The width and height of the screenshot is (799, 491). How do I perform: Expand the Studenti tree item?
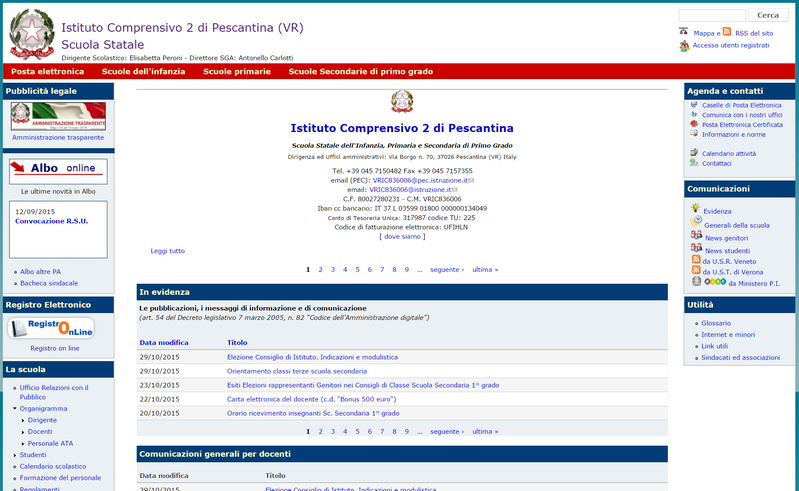click(15, 455)
